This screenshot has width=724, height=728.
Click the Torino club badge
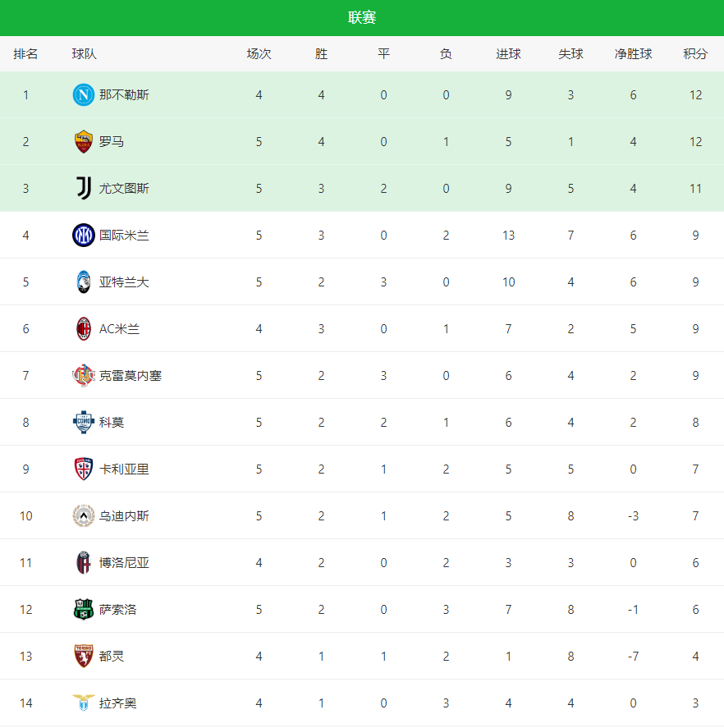coord(84,657)
